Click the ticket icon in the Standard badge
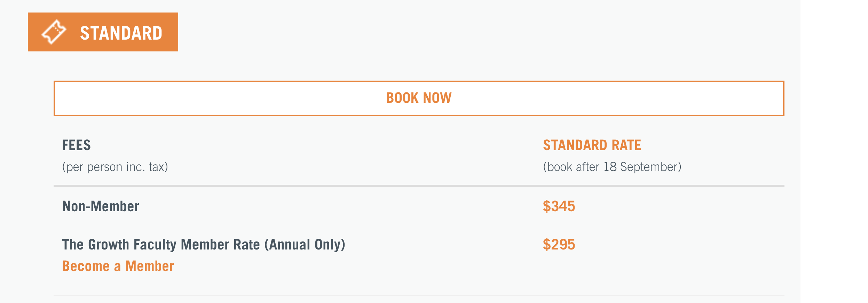This screenshot has width=868, height=303. (54, 32)
